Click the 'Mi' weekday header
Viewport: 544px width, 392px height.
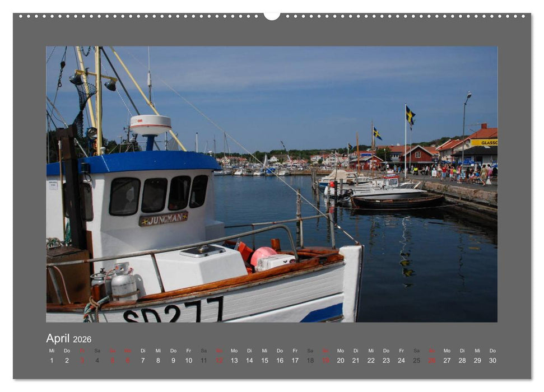tap(52, 349)
